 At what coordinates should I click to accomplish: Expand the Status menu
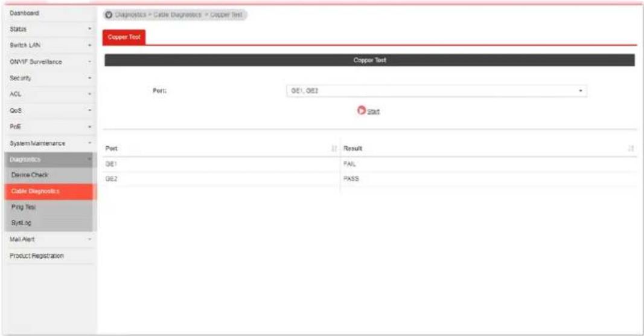[49, 29]
